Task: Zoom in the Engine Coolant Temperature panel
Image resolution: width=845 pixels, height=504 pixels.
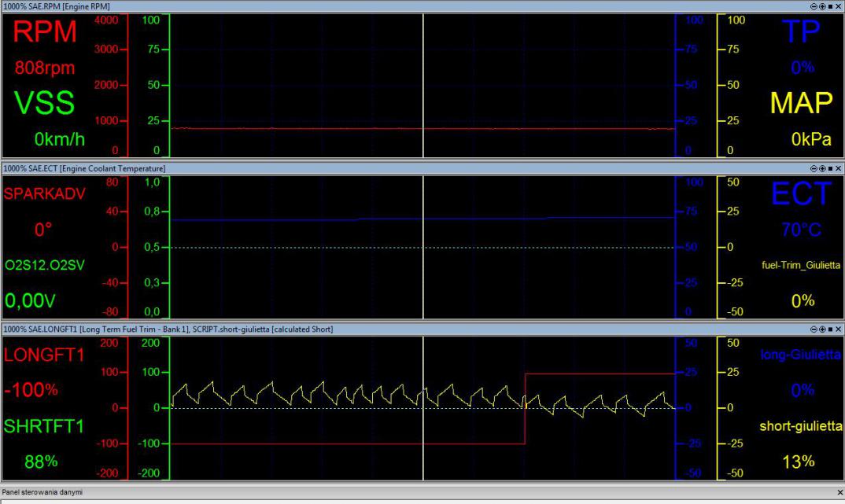Action: point(821,168)
